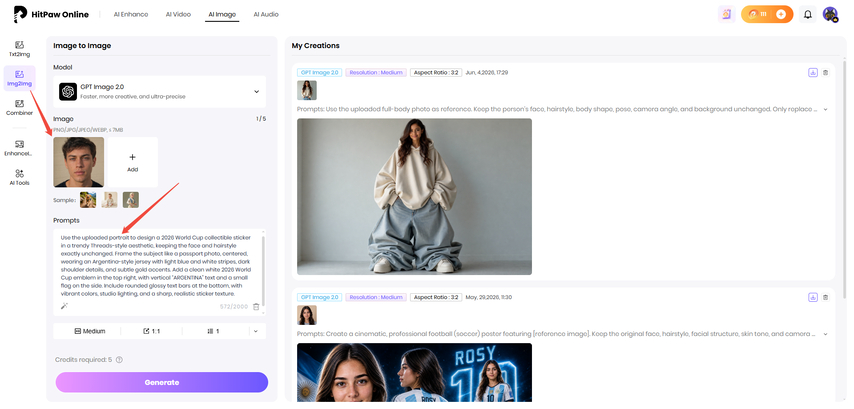
Task: Click the May, 29,2026, 11:30 timestamp
Action: (x=489, y=297)
